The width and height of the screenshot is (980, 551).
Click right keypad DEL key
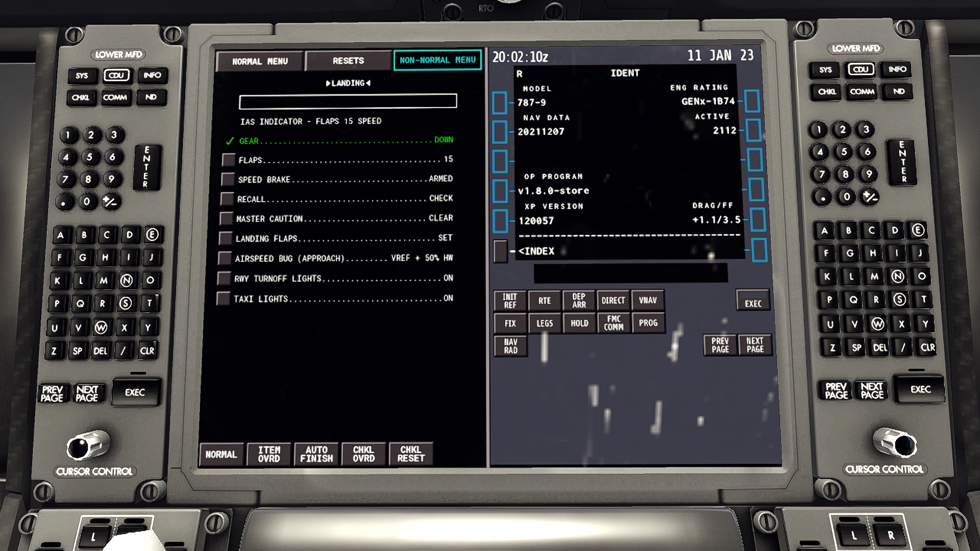tap(880, 348)
